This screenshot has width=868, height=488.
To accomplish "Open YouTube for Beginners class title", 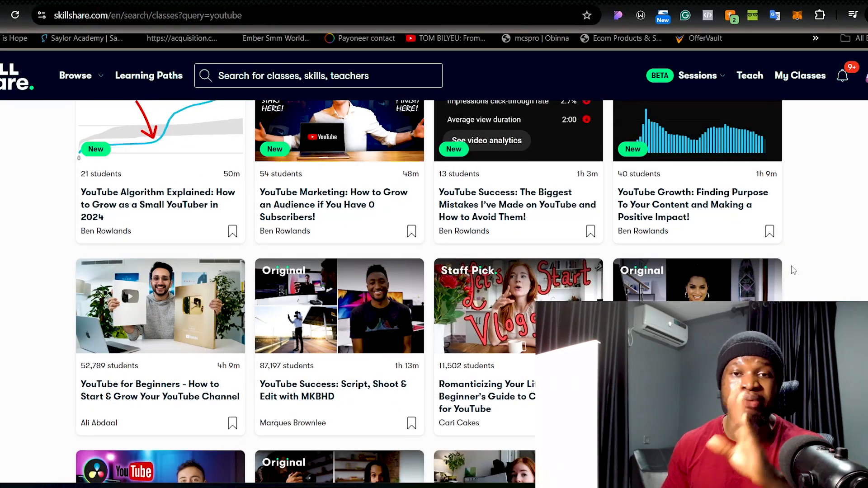I will tap(160, 390).
